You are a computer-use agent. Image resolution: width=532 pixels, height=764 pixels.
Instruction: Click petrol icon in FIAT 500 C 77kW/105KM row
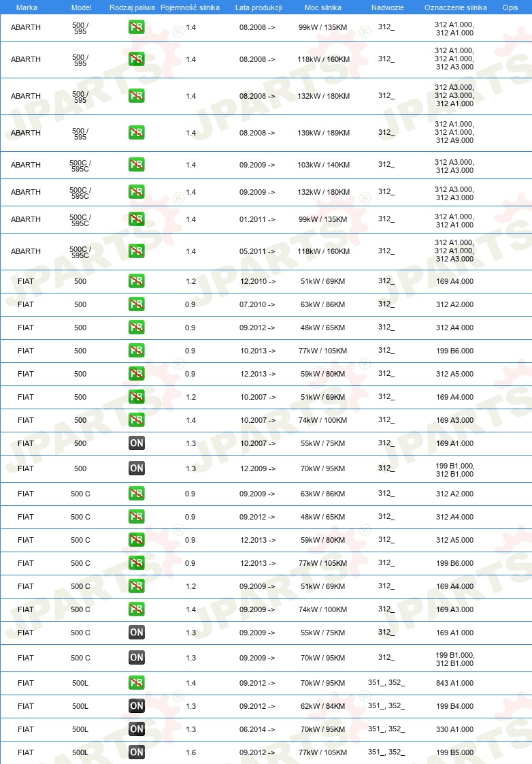click(137, 563)
